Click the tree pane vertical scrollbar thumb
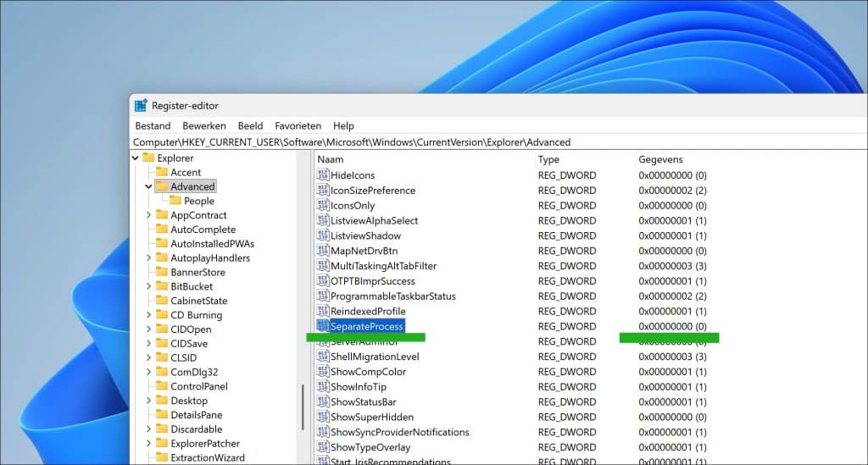The height and width of the screenshot is (465, 868). click(303, 407)
